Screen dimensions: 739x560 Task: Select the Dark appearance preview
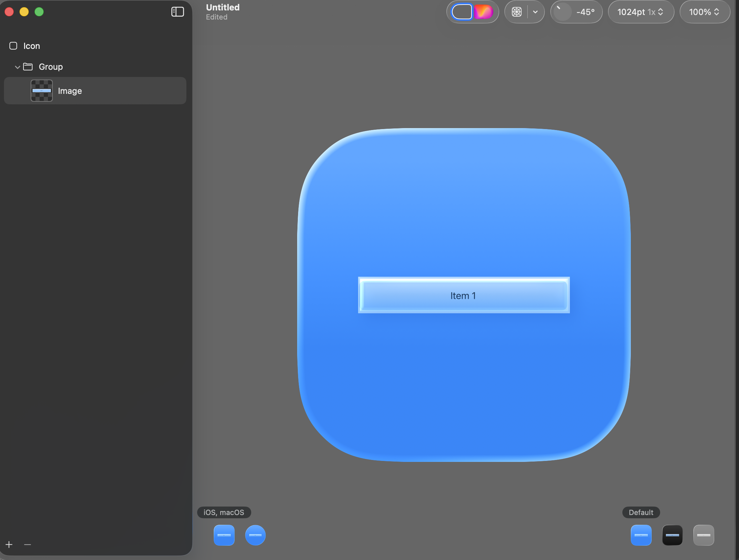coord(672,535)
